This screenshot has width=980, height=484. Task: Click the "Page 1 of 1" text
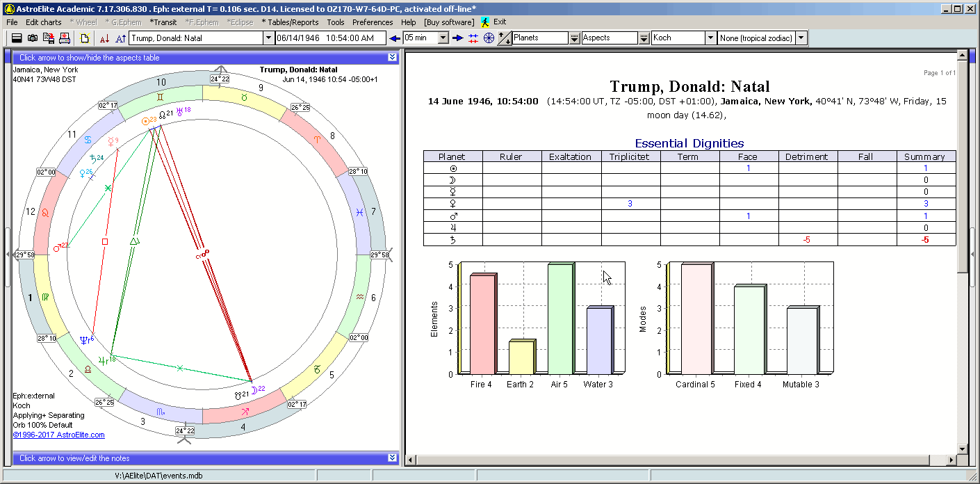tap(940, 73)
